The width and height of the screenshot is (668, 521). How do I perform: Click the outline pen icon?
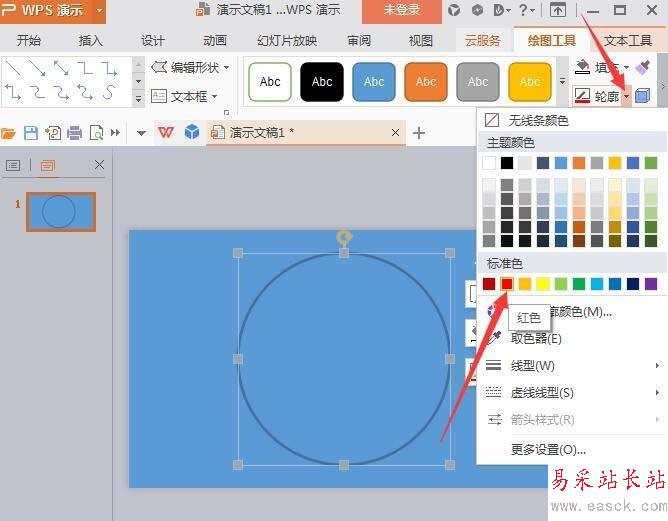[582, 96]
